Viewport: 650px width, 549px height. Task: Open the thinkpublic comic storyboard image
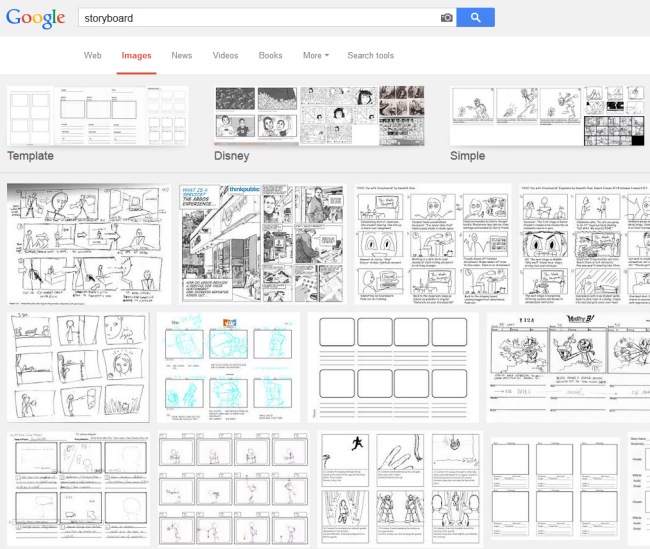pyautogui.click(x=262, y=243)
